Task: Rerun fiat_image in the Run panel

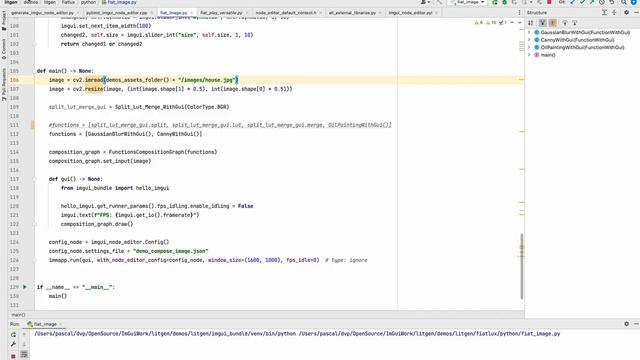Action: point(13,334)
